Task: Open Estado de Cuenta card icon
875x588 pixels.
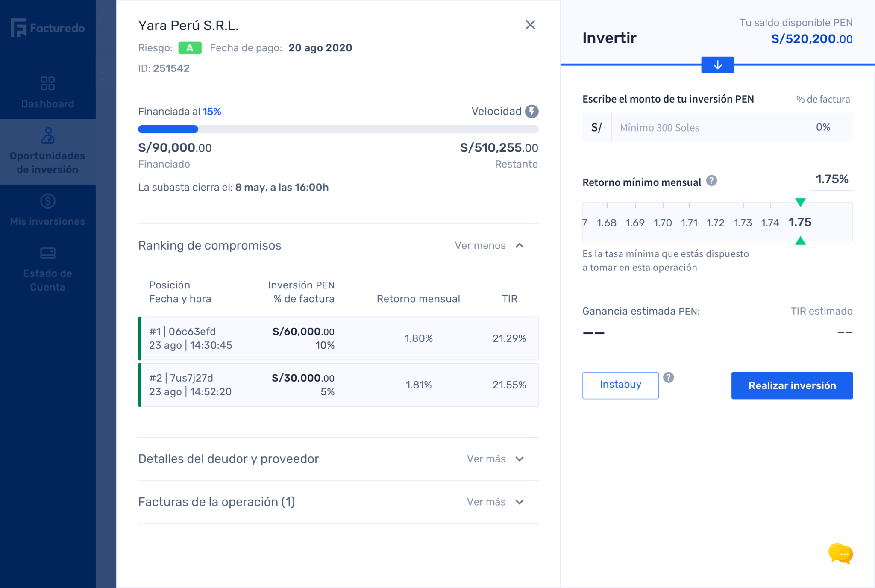Action: coord(47,253)
